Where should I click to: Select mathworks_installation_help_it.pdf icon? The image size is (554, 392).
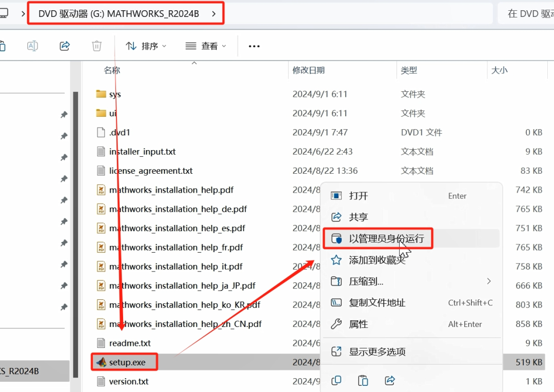(x=101, y=266)
